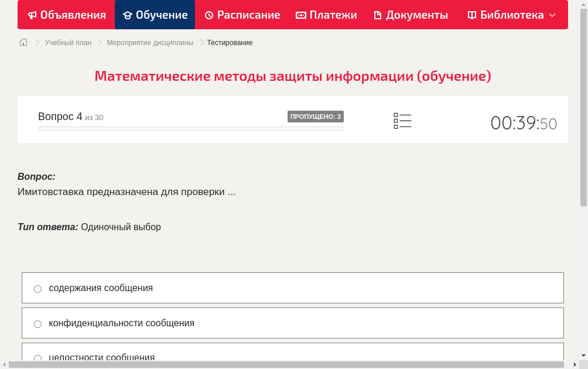Click the ПРОПУЩЕНО: 3 badge
Viewport: 588px width, 369px height.
(315, 117)
